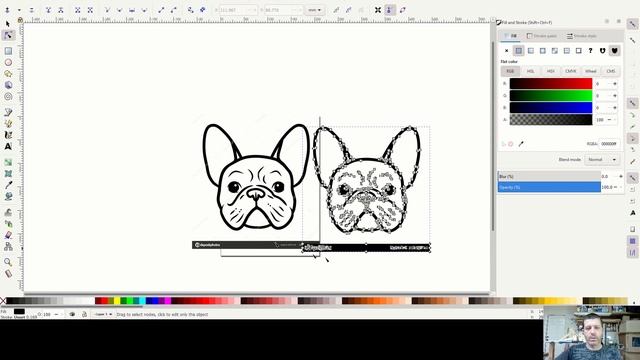Select the Spiral tool
Image resolution: width=640 pixels, height=360 pixels.
click(x=8, y=97)
